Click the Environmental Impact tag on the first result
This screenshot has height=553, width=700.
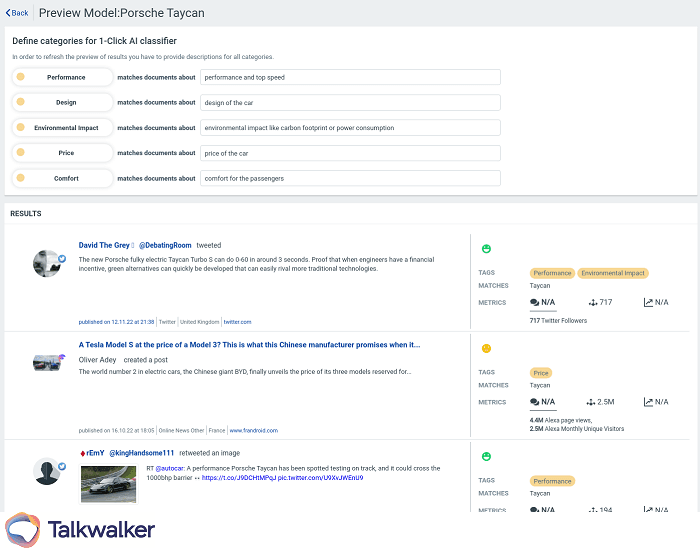[x=613, y=273]
